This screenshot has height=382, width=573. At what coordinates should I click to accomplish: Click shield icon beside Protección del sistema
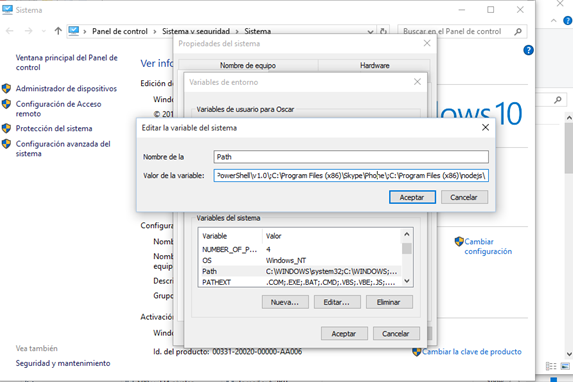6,128
